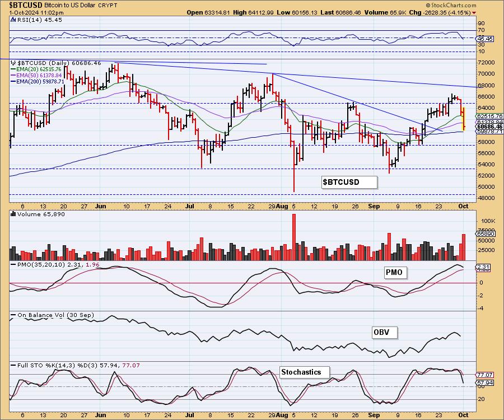Image resolution: width=504 pixels, height=420 pixels.
Task: Click the 'Bitcoin to US Dollar' description
Action: pos(71,6)
